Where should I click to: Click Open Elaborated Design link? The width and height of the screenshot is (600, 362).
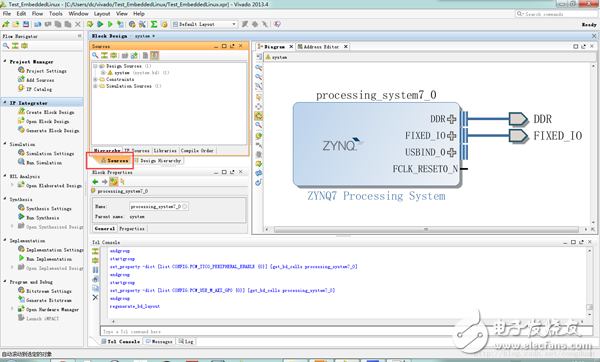pyautogui.click(x=54, y=186)
